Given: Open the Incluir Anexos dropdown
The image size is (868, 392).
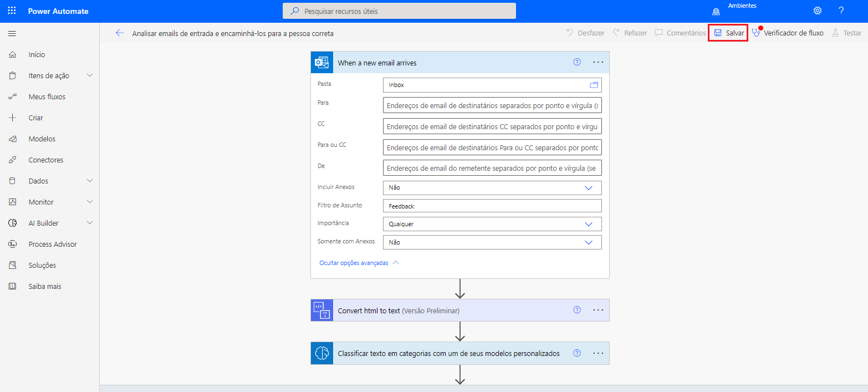Looking at the screenshot, I should point(492,187).
